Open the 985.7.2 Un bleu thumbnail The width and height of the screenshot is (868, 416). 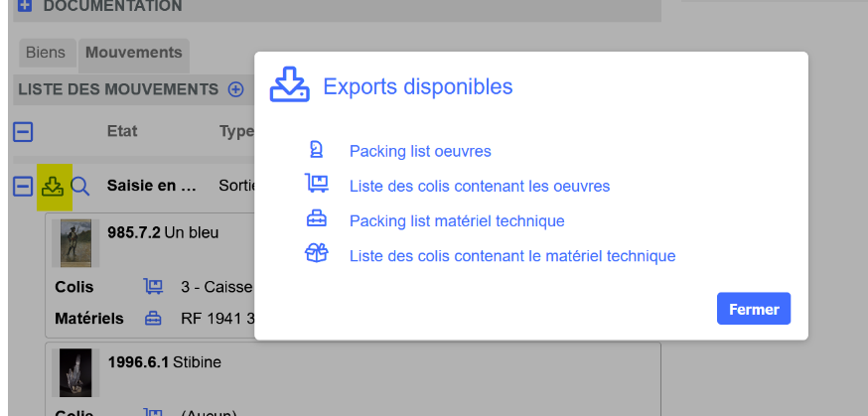[x=75, y=243]
